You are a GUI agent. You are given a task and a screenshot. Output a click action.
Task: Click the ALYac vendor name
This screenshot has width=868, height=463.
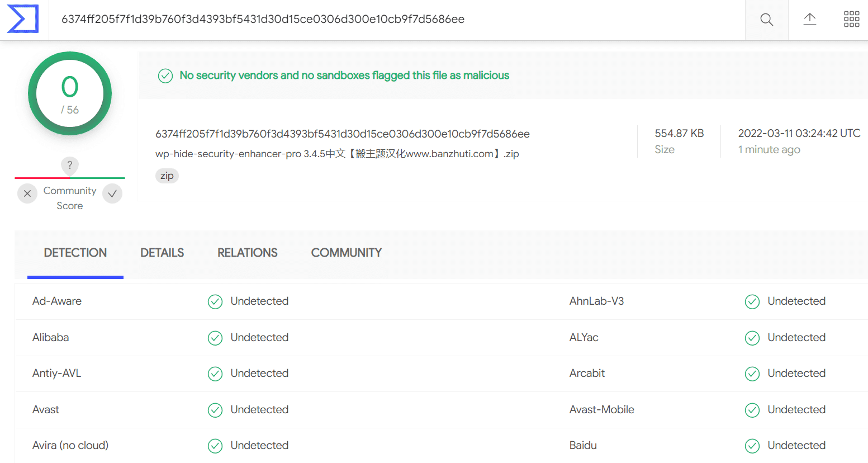(584, 337)
